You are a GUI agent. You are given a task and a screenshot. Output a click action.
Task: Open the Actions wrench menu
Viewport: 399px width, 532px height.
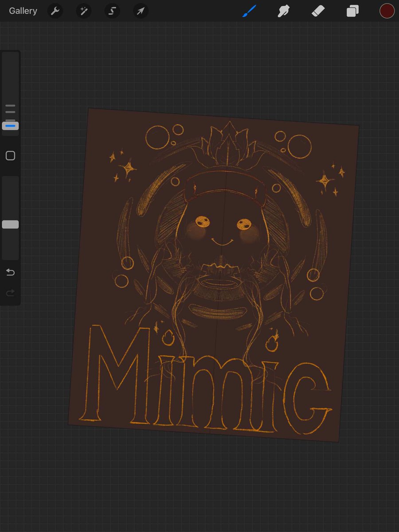(55, 11)
